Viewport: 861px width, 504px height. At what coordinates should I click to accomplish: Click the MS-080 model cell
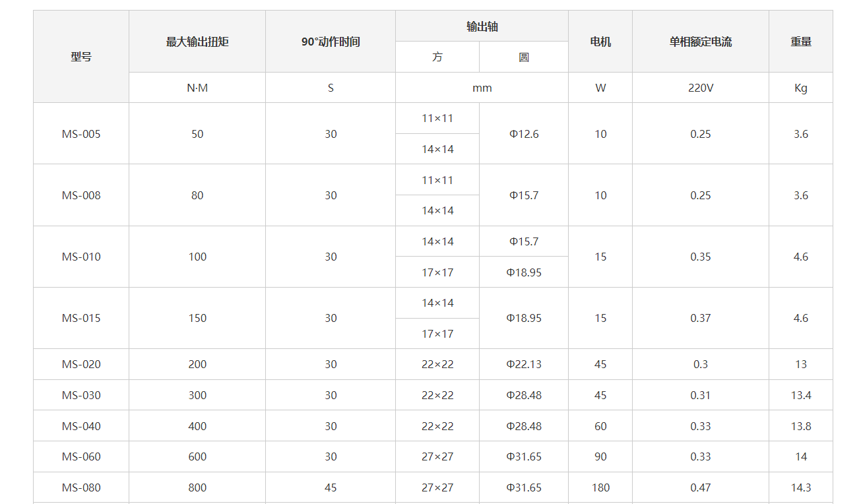(81, 488)
